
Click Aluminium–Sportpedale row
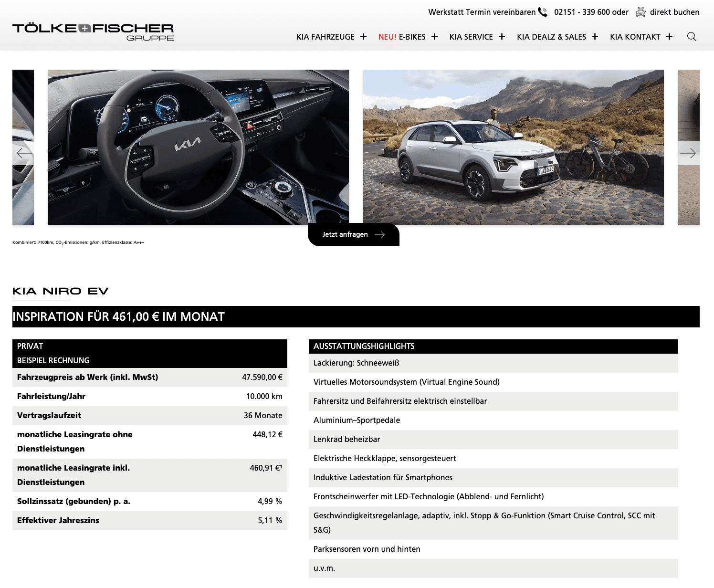[493, 420]
